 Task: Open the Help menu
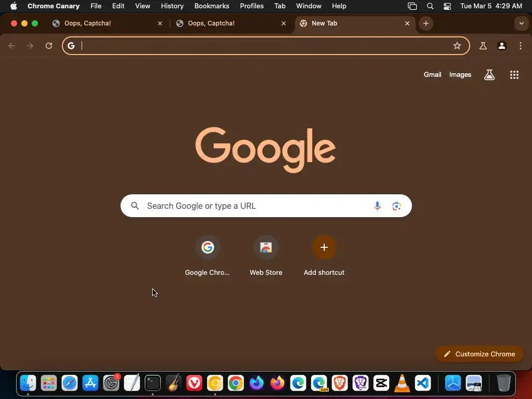(339, 6)
